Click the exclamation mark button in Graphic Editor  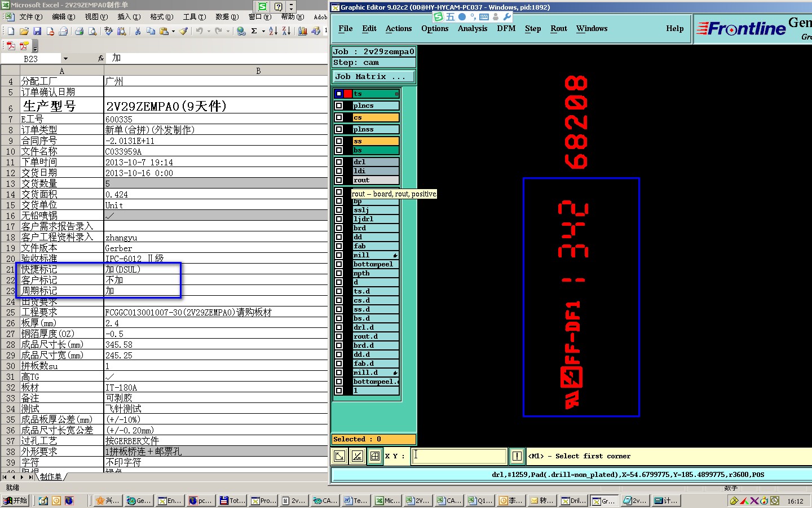click(517, 456)
